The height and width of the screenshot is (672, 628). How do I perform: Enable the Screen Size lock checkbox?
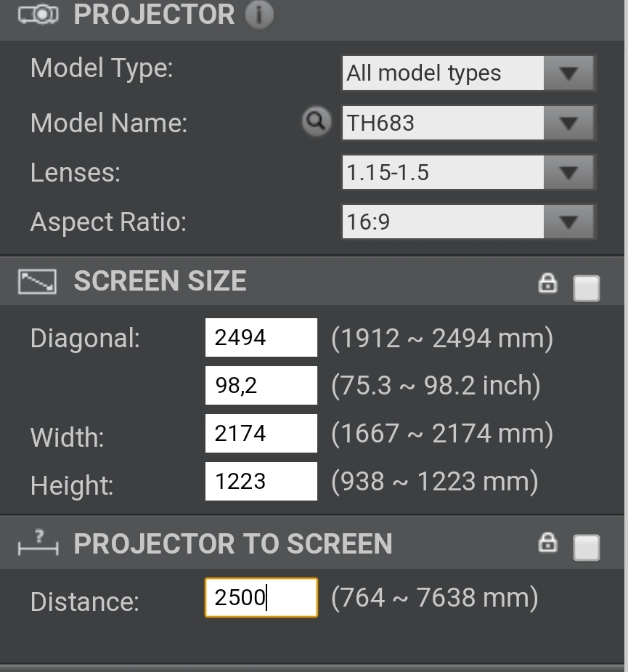pos(587,288)
